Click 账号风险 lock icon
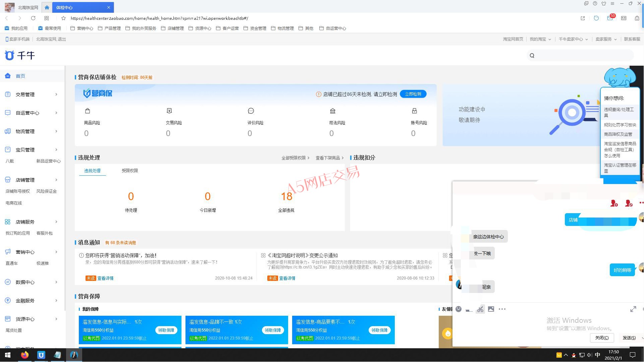Screen dimensions: 644x362 (414, 111)
